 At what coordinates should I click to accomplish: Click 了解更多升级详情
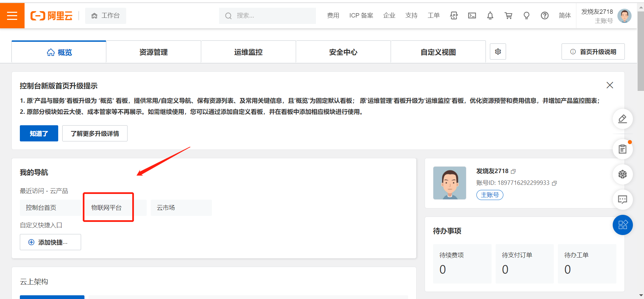[95, 133]
